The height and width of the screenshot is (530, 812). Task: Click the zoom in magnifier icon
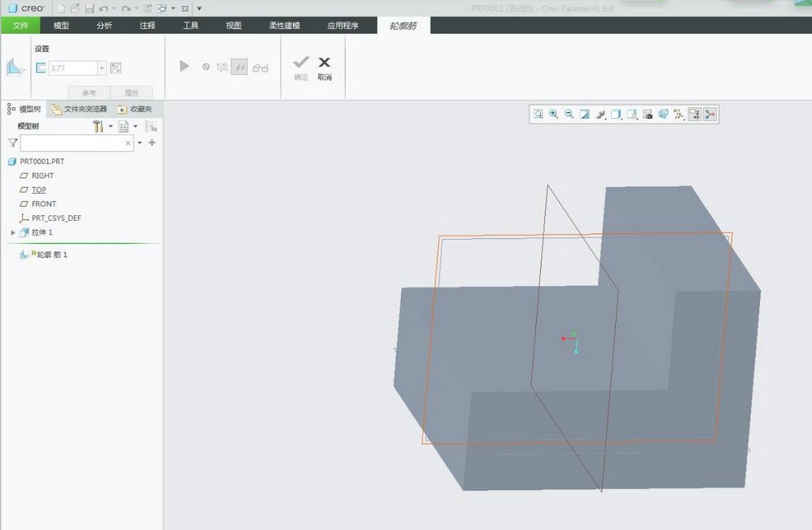553,114
